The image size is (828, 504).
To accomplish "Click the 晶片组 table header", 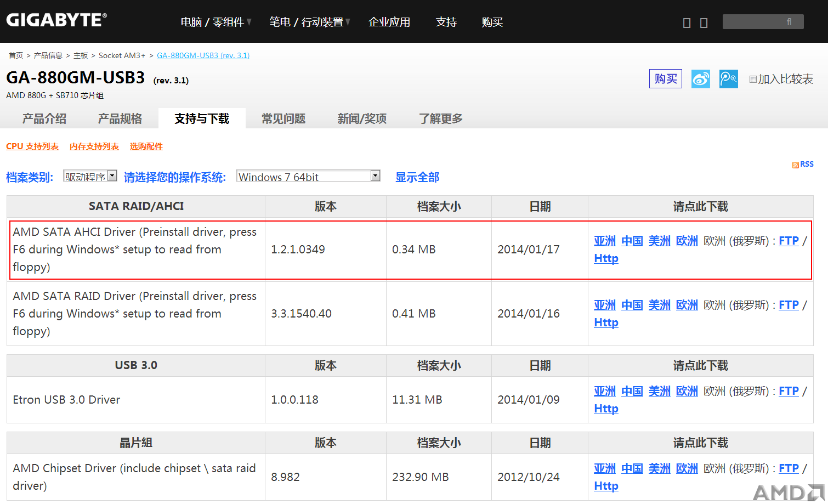I will [x=136, y=443].
